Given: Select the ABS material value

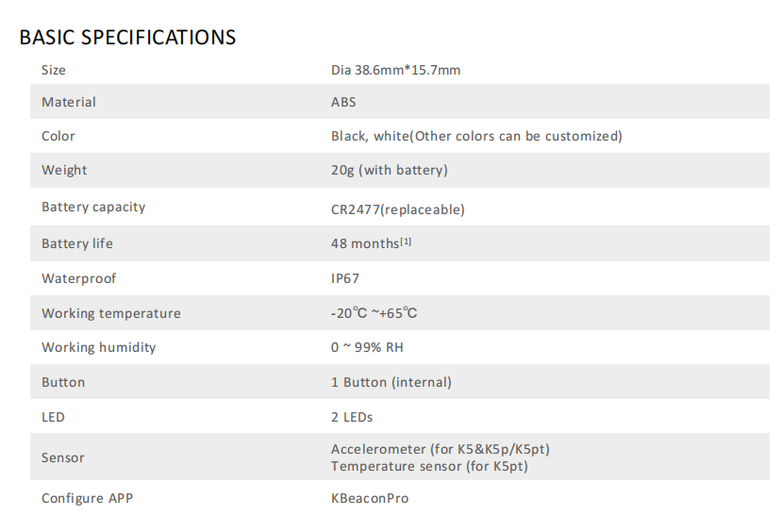Looking at the screenshot, I should coord(343,102).
